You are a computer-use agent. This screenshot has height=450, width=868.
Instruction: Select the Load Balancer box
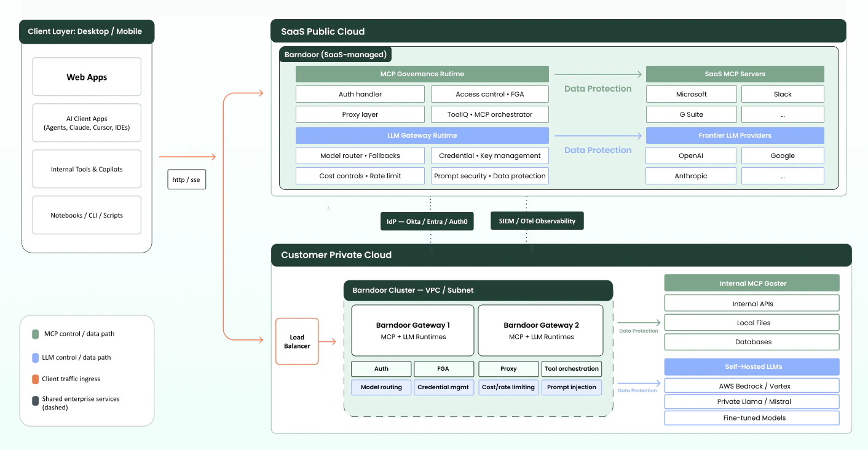point(297,341)
